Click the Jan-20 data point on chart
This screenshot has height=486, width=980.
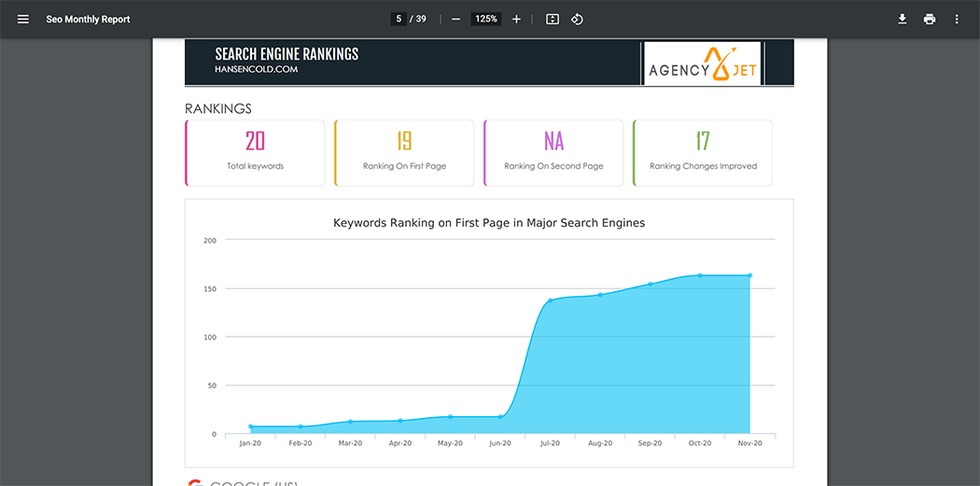point(250,426)
